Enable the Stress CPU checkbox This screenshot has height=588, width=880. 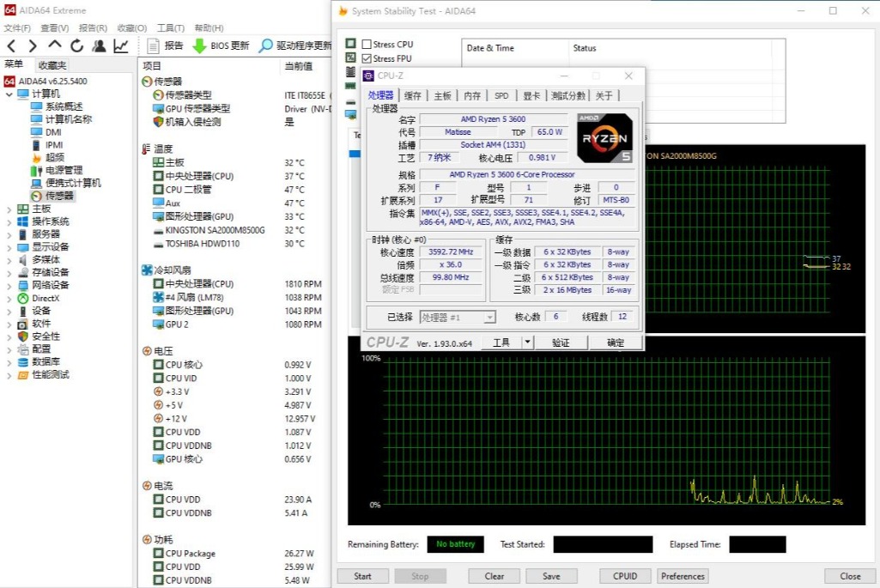[367, 45]
